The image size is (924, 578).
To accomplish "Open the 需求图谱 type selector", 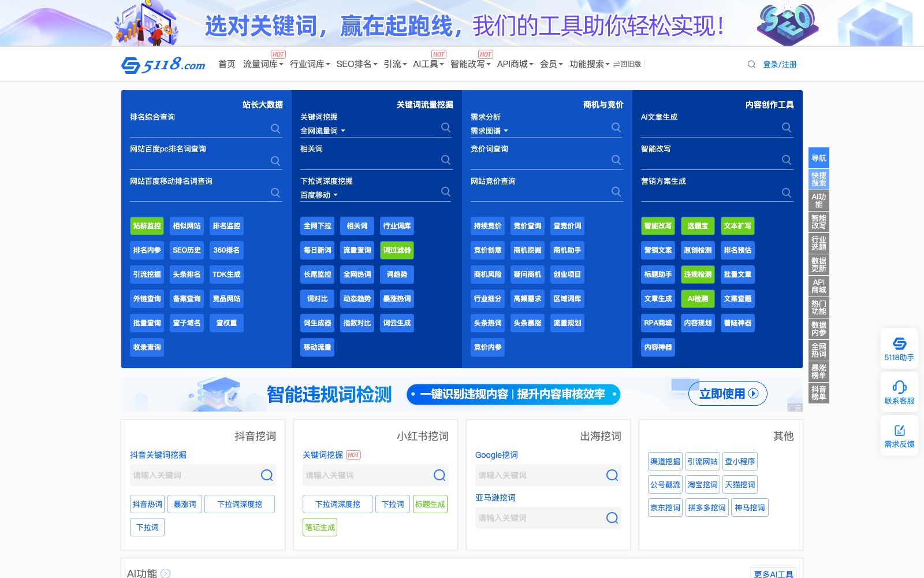I will point(489,131).
